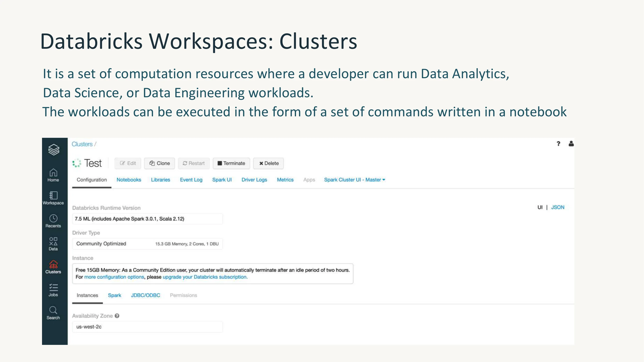The width and height of the screenshot is (644, 362).
Task: Open the Data sidebar icon
Action: point(53,244)
